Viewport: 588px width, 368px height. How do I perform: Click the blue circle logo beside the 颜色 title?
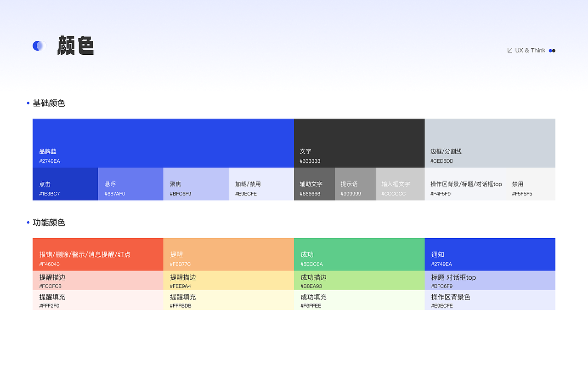click(39, 46)
